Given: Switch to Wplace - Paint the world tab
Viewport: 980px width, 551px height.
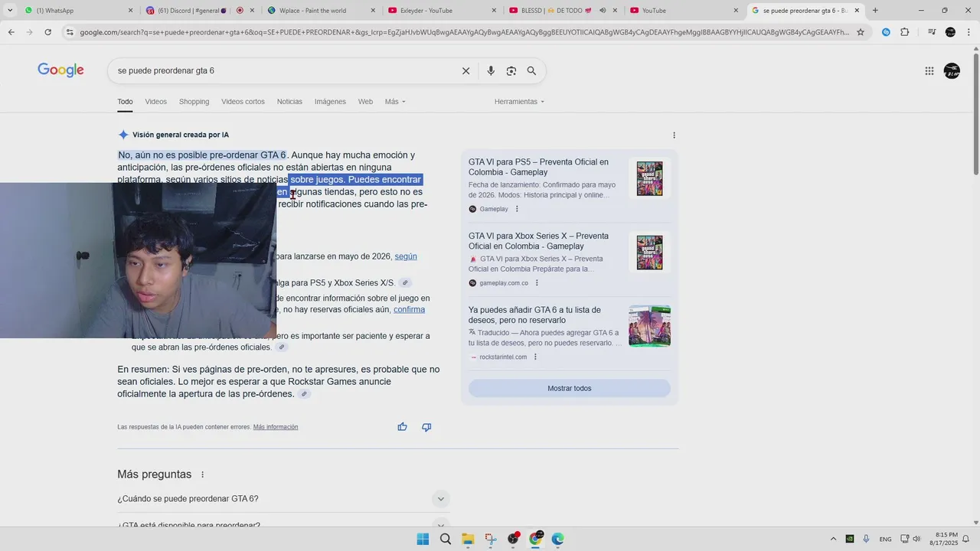Looking at the screenshot, I should (322, 11).
